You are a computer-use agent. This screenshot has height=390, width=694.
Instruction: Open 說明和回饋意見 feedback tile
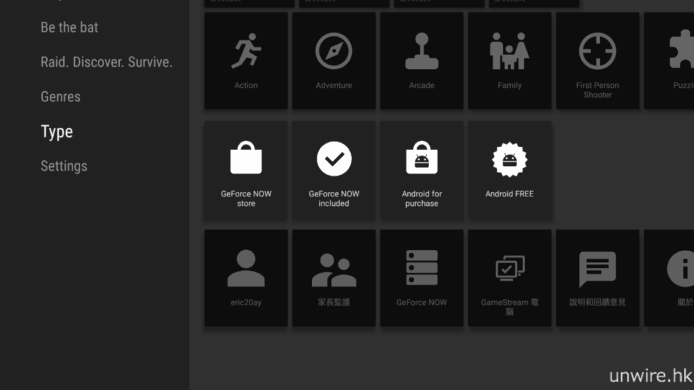[x=598, y=278]
